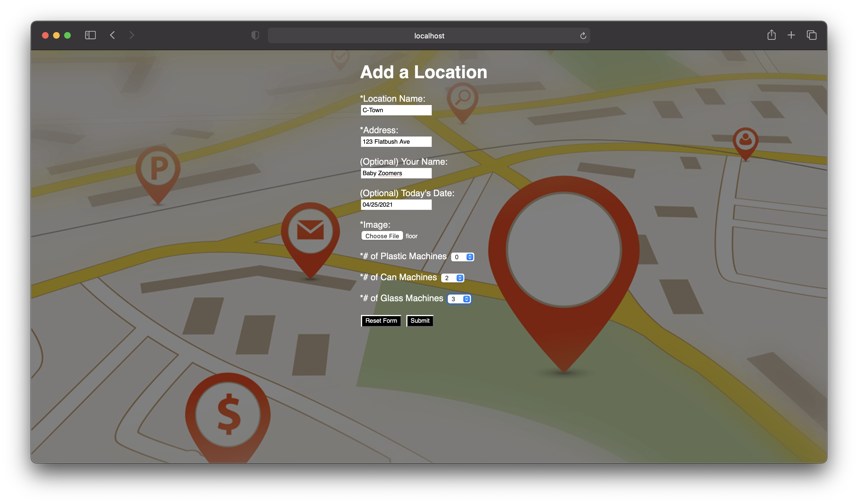The width and height of the screenshot is (858, 504).
Task: Open the Plastic Machines dropdown
Action: (x=462, y=257)
